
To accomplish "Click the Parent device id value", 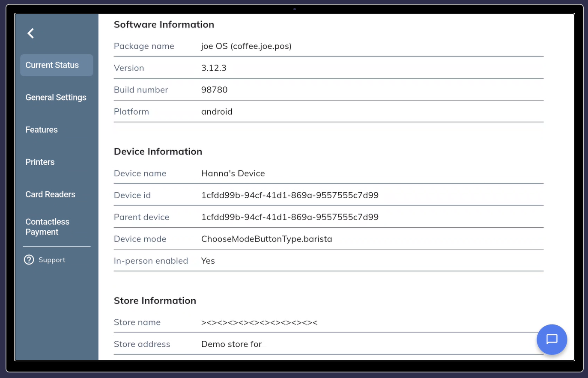I will 290,217.
